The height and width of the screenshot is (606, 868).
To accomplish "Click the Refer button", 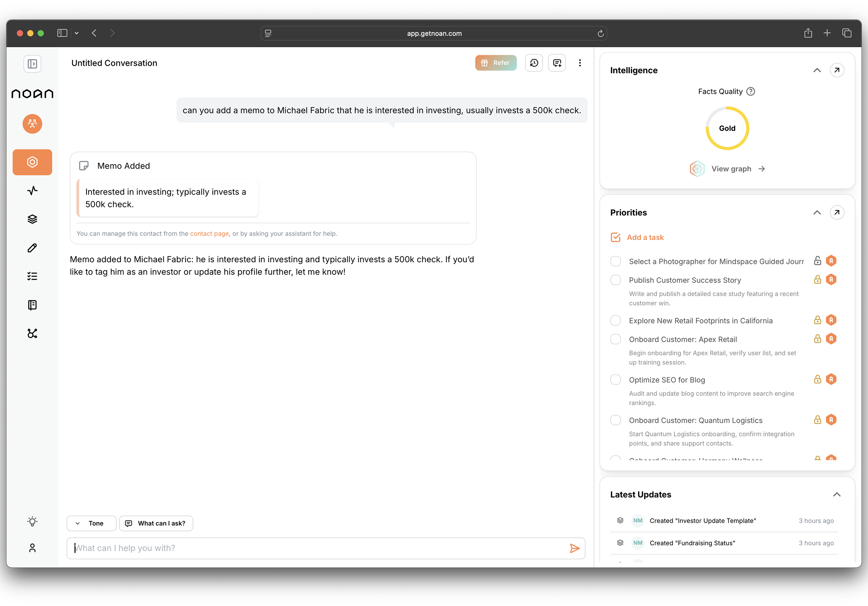I will click(x=496, y=63).
